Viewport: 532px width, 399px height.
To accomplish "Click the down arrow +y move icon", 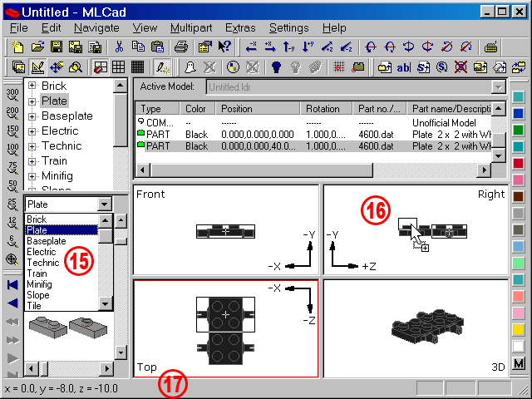I will click(x=308, y=47).
